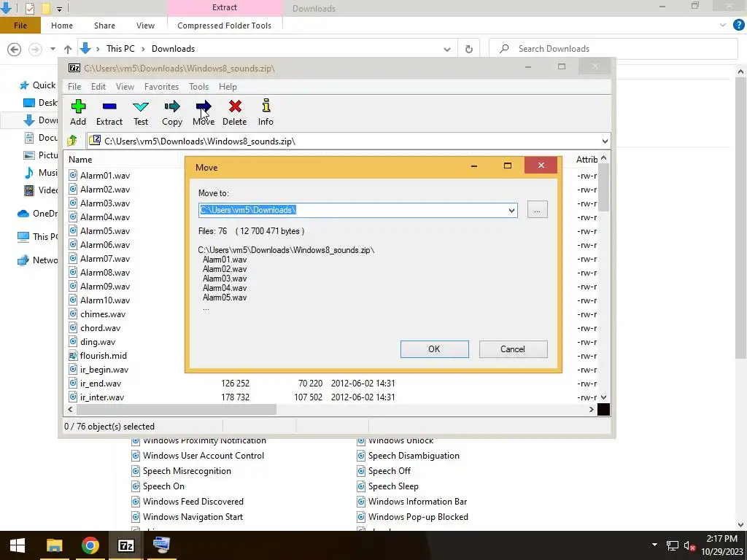The width and height of the screenshot is (747, 560).
Task: Open the 7-Zip File menu
Action: [74, 87]
